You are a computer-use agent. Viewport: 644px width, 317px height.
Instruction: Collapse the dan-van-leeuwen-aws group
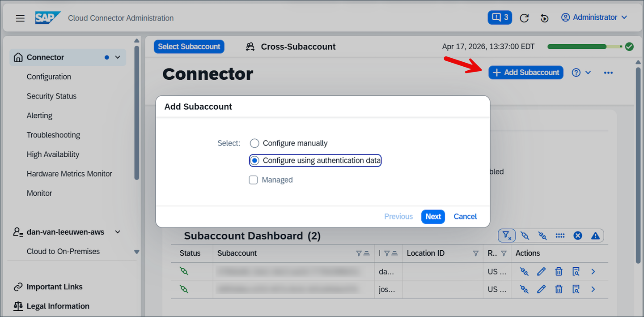[x=118, y=232]
